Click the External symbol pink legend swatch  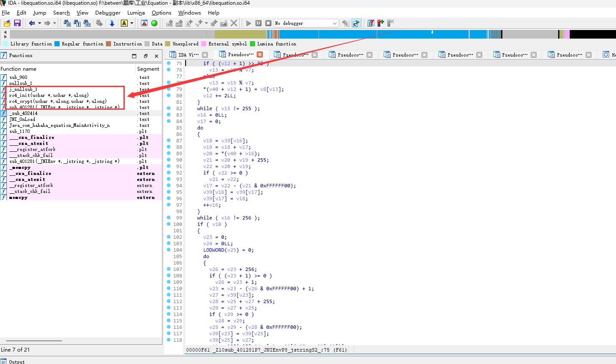[204, 44]
